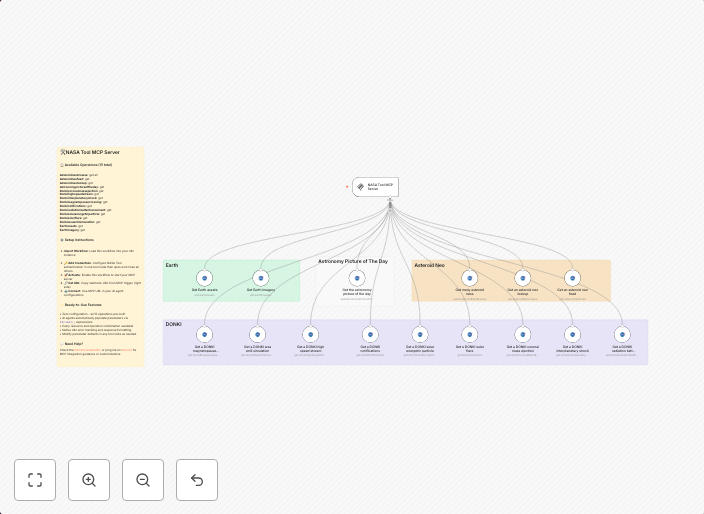Screen dimensions: 704x514
Task: Click the NASA Tool MCP Server sticky note
Action: [101, 200]
